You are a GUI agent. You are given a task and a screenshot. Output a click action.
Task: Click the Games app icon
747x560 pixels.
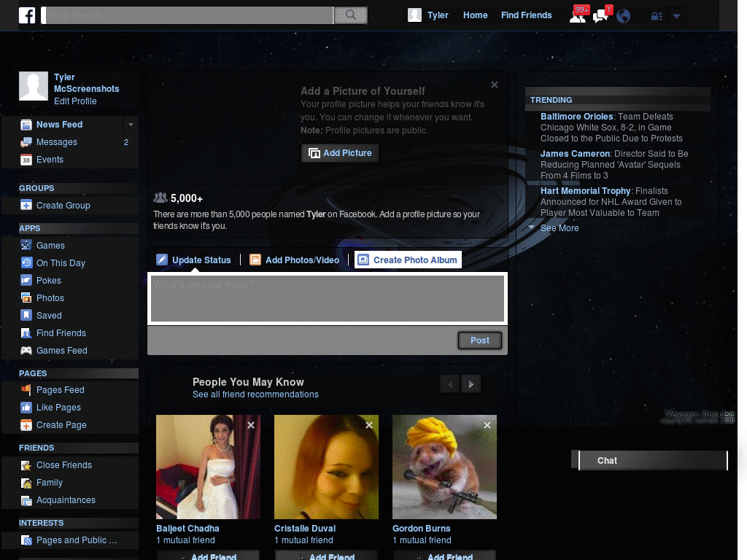26,246
